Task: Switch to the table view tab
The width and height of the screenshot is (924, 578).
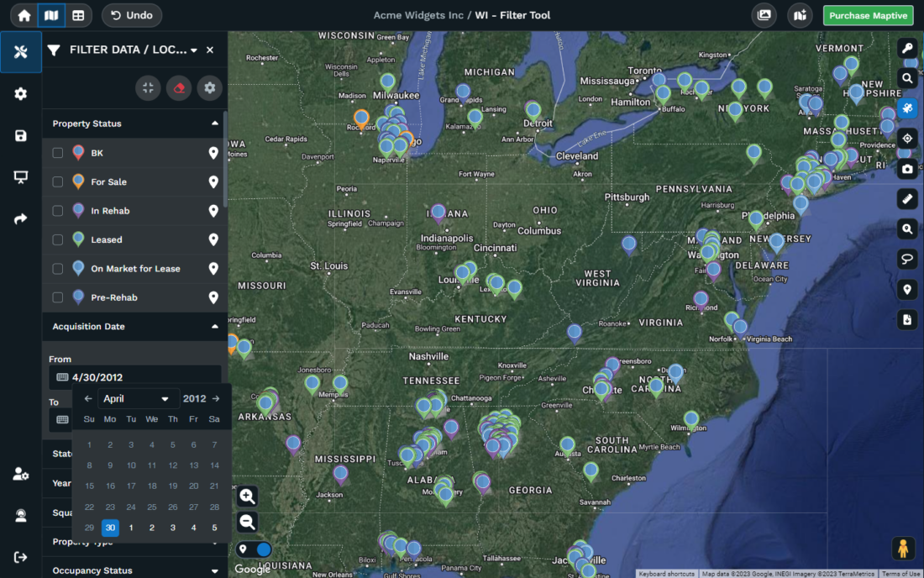Action: (78, 15)
